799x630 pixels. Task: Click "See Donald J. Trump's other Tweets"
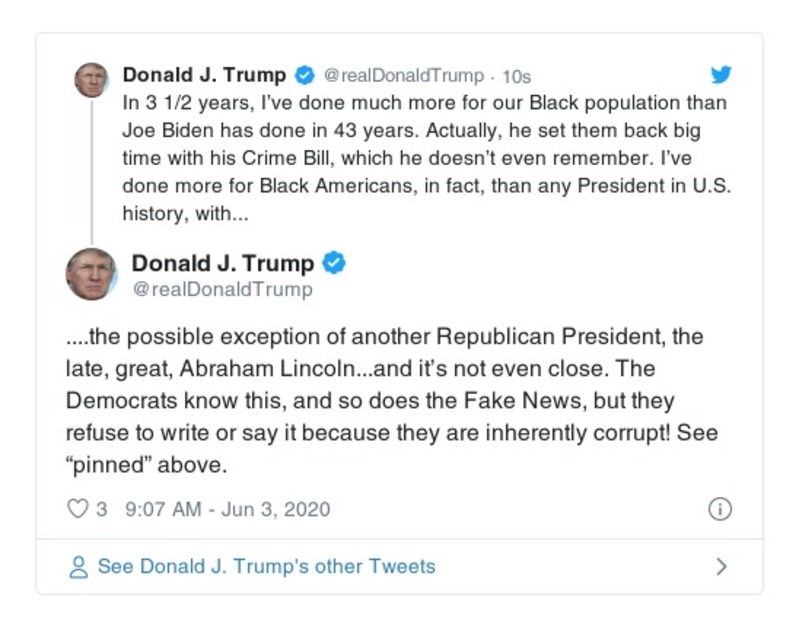click(x=266, y=567)
